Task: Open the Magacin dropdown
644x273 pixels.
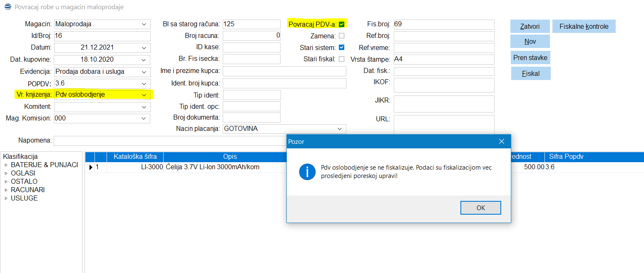Action: coord(144,24)
